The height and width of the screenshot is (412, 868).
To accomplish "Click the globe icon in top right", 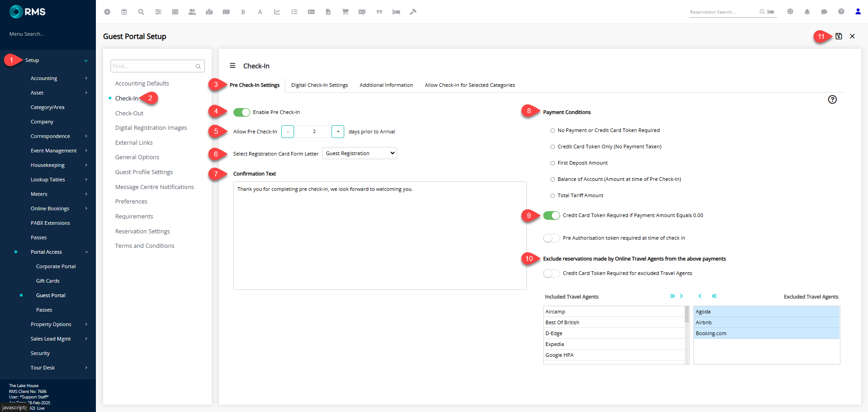I will (790, 12).
